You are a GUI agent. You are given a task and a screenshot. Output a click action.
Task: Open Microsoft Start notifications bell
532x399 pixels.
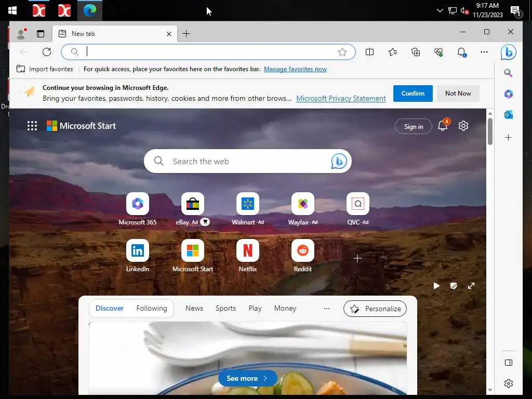(443, 125)
